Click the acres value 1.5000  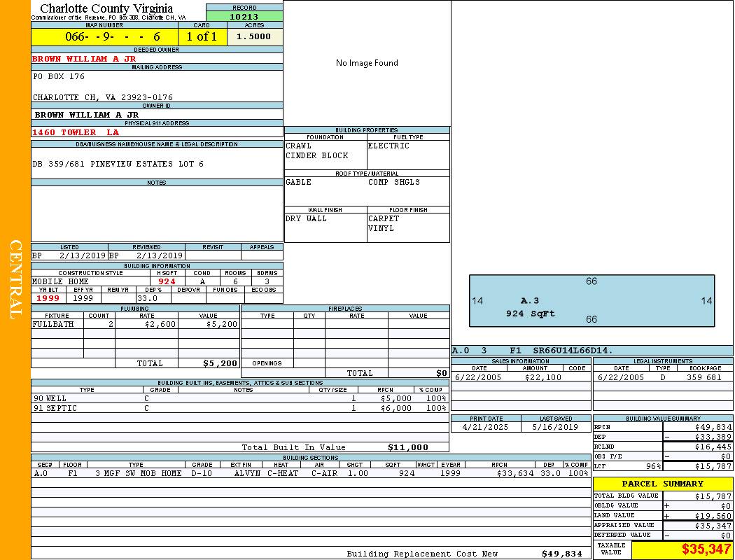(254, 36)
